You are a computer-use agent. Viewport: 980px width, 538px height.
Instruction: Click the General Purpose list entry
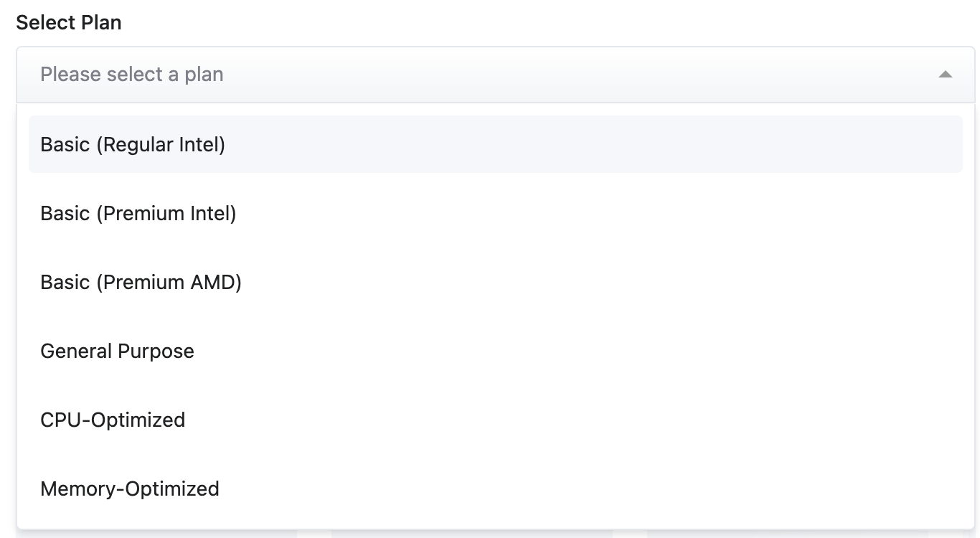pos(118,351)
